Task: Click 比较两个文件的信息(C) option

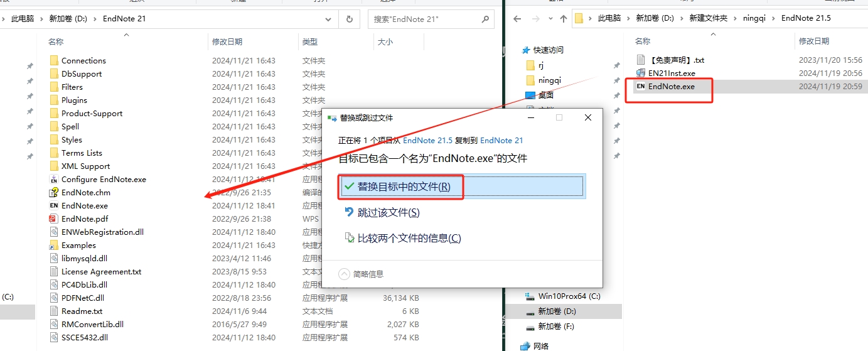Action: [x=461, y=239]
